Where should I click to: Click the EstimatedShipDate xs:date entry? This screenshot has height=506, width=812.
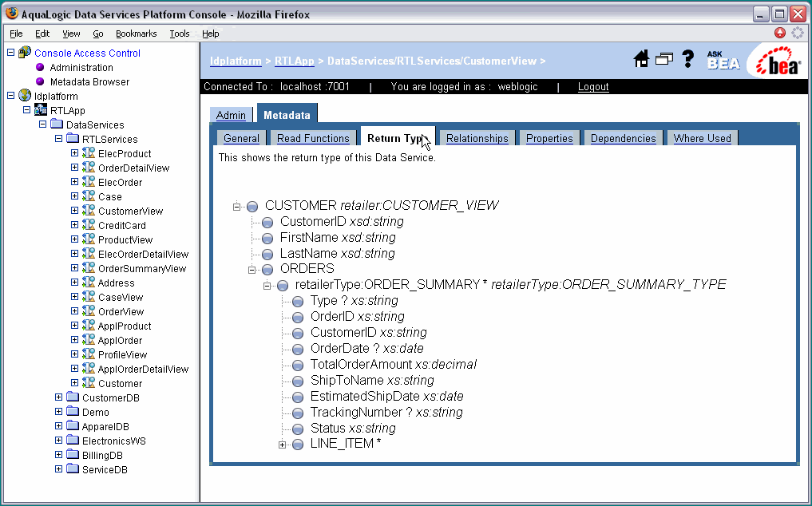(x=387, y=397)
